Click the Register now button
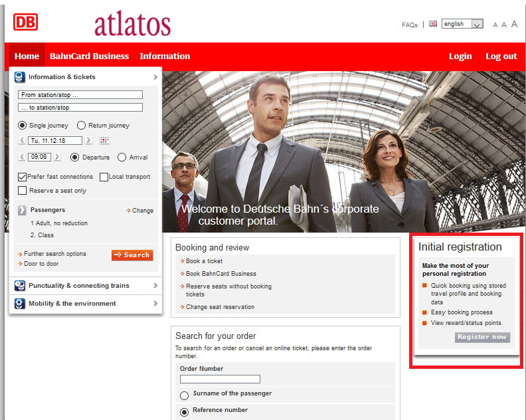The width and height of the screenshot is (526, 420). pos(482,337)
